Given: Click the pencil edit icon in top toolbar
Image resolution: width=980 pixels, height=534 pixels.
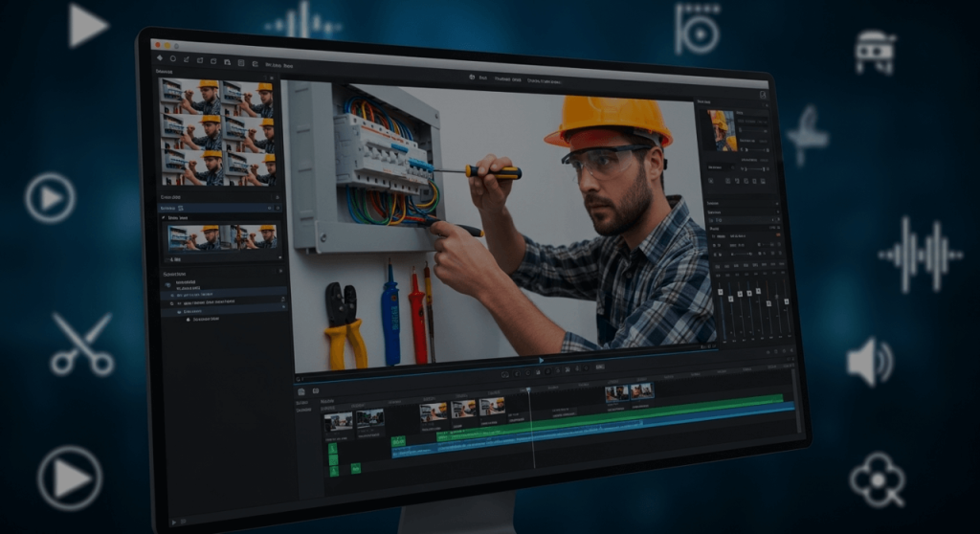Looking at the screenshot, I should [186, 59].
